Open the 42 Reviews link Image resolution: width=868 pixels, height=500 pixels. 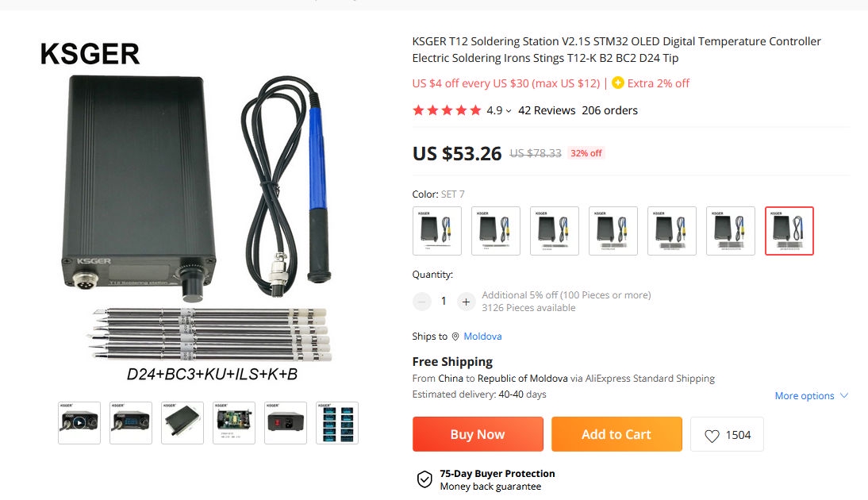(547, 111)
